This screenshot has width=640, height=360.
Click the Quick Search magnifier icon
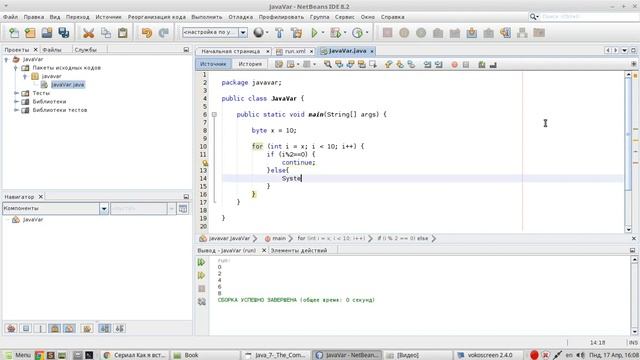pos(533,17)
